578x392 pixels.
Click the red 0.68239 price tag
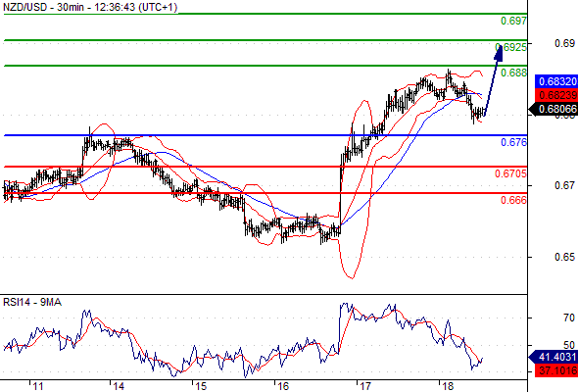pos(556,95)
